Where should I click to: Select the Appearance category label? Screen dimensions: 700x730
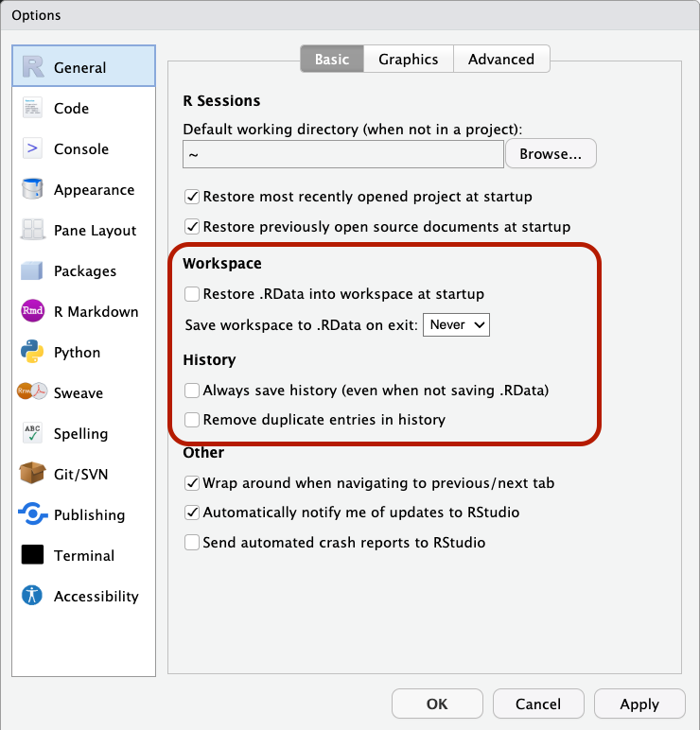94,190
